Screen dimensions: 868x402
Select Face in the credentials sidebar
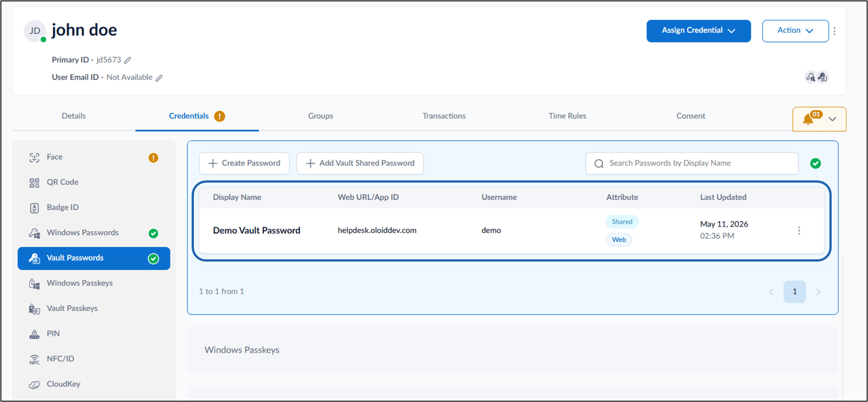tap(94, 157)
